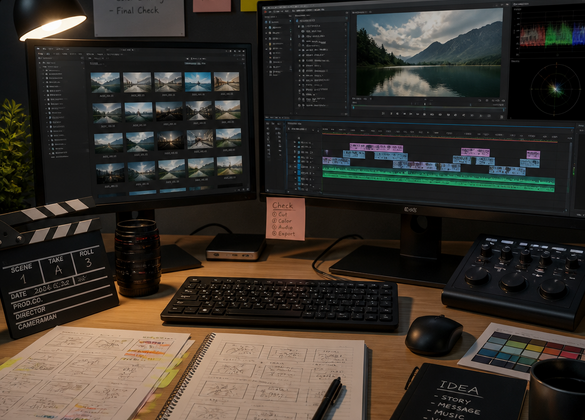This screenshot has width=585, height=420.
Task: Click the settings icon at transport bar's right end
Action: 501,116
